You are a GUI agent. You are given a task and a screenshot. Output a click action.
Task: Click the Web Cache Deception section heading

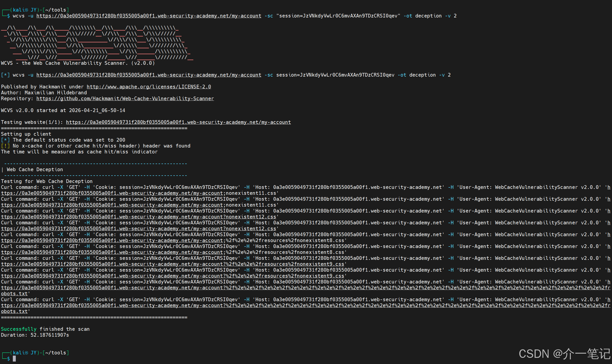tap(35, 169)
